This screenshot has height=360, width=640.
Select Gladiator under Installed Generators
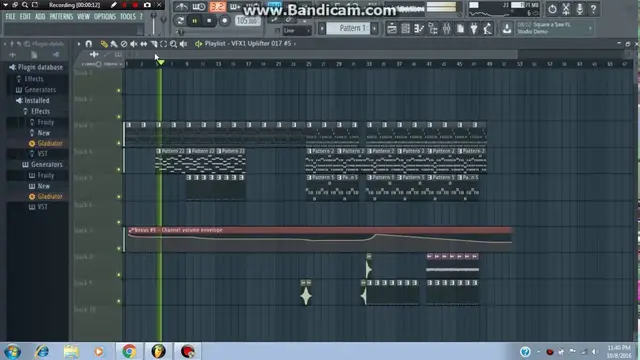click(x=46, y=196)
